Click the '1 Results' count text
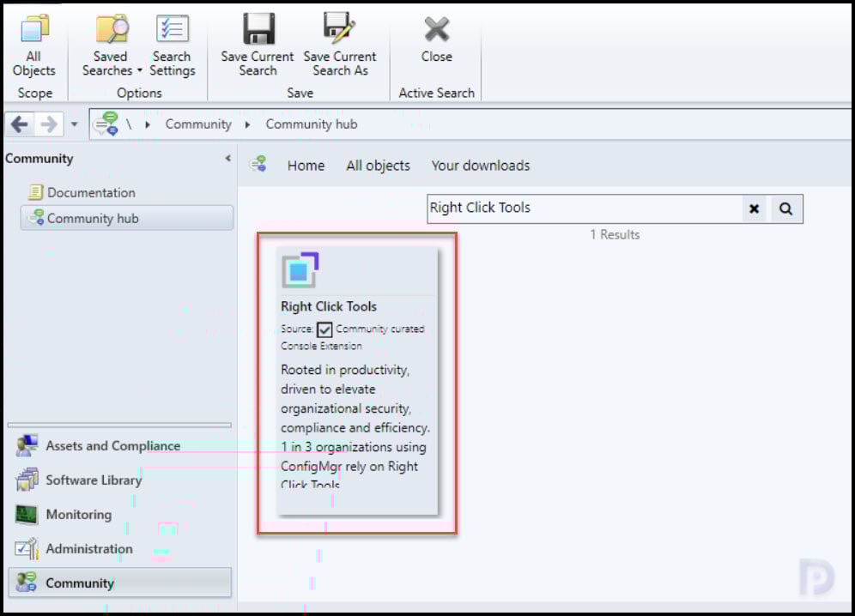 (x=615, y=235)
